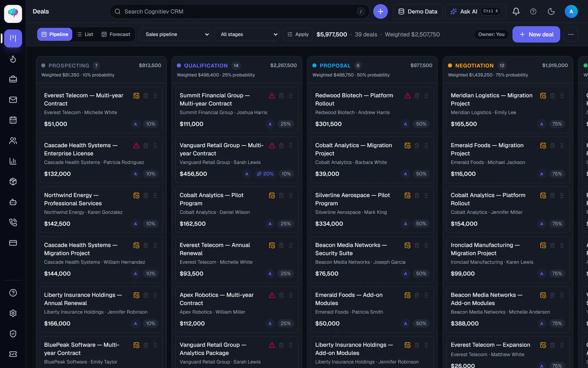Viewport: 588px width, 368px height.
Task: Click the AI 20% suggestion on Vanguard Retail deal
Action: coord(265,174)
